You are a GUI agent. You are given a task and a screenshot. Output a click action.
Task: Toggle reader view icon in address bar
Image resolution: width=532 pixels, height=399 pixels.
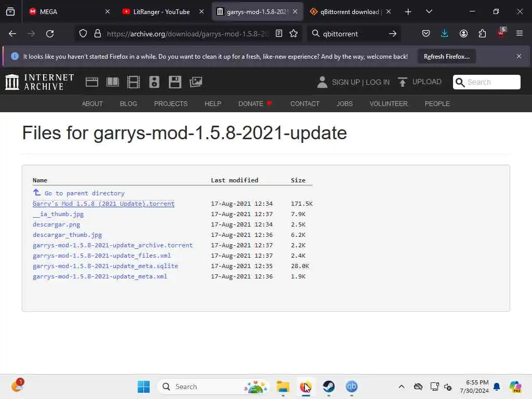(279, 34)
